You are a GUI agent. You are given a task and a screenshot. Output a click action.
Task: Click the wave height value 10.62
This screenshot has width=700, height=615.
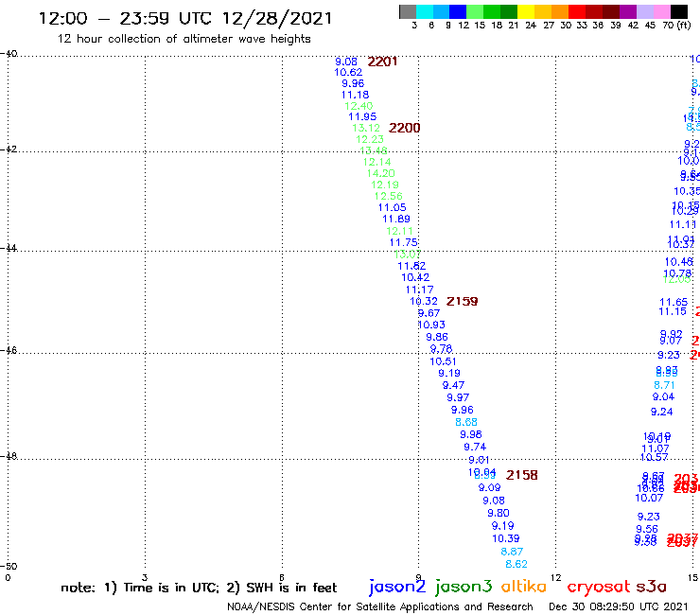coord(348,72)
